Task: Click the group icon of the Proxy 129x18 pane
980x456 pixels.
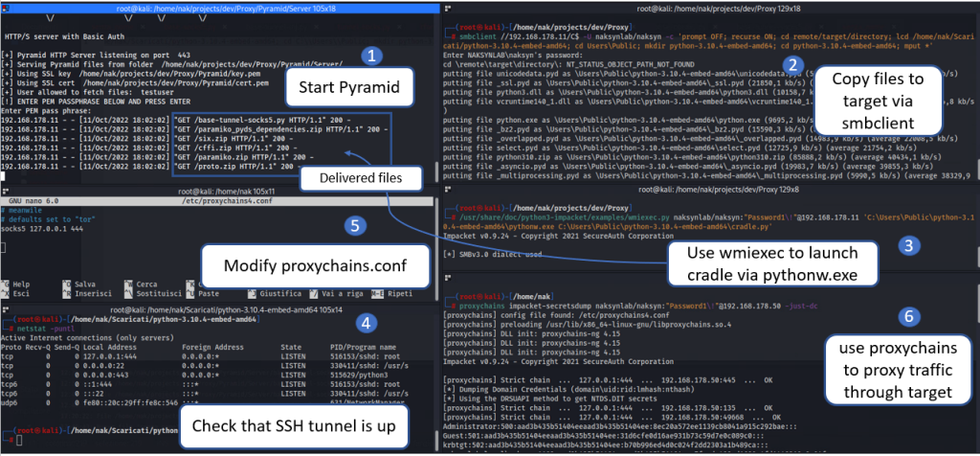Action: [448, 9]
